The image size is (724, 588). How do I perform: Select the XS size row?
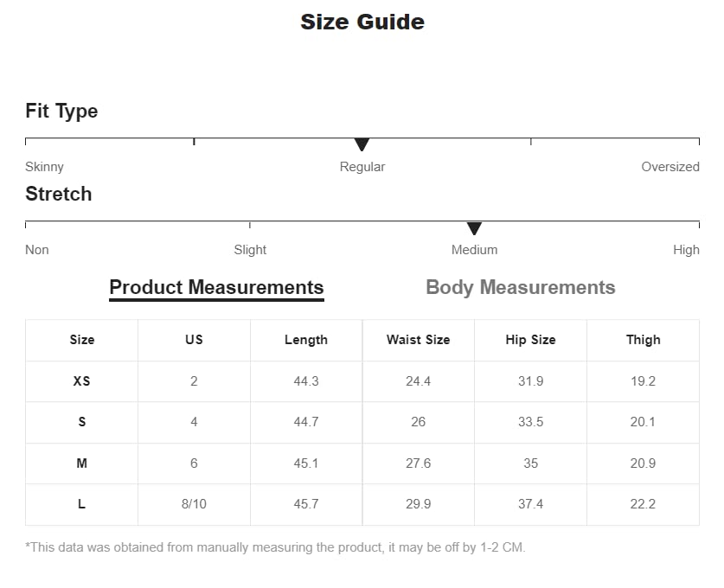click(x=82, y=381)
